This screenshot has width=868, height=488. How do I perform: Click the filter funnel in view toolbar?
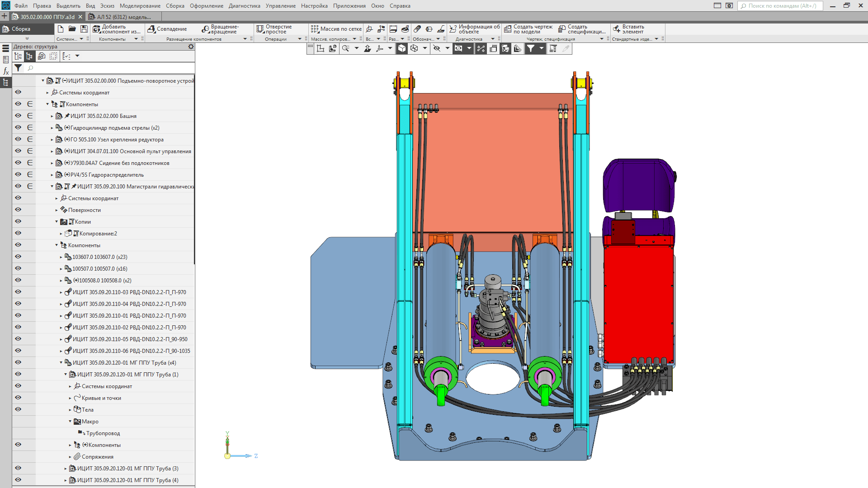[x=531, y=48]
